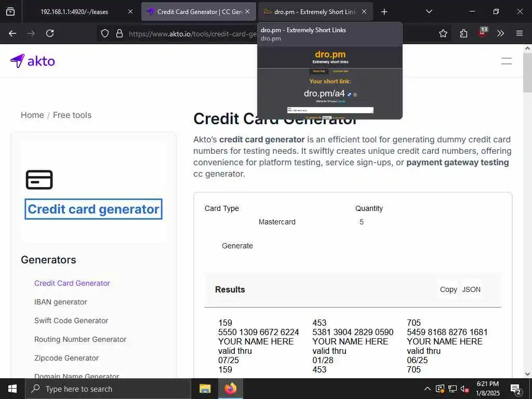The image size is (532, 399).
Task: Open the Zipcode Generator link
Action: pos(66,357)
